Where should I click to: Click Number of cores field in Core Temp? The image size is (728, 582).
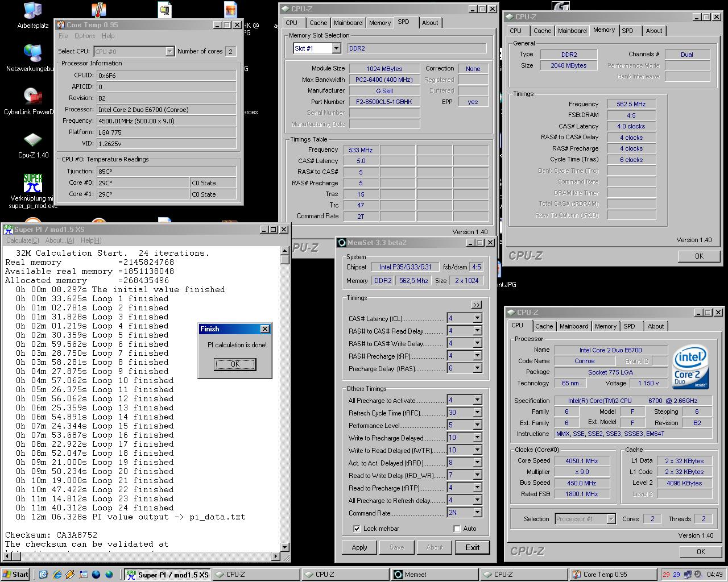pyautogui.click(x=230, y=52)
